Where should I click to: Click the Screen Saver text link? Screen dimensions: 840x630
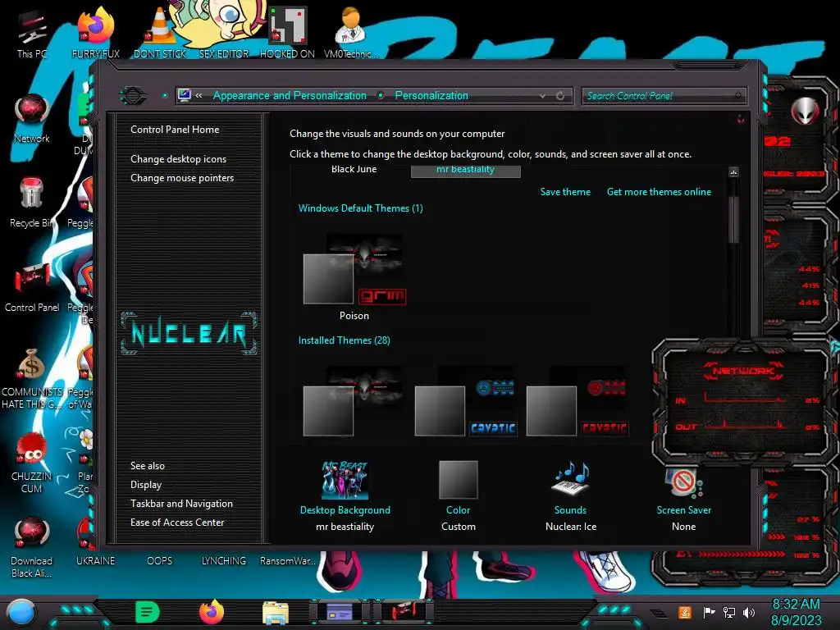[x=684, y=510]
